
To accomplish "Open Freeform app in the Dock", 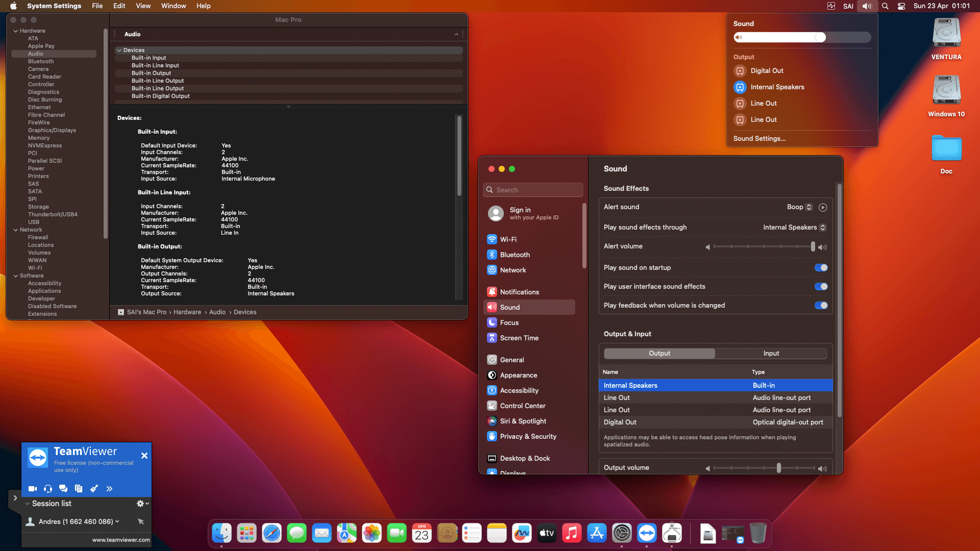I will tap(522, 534).
